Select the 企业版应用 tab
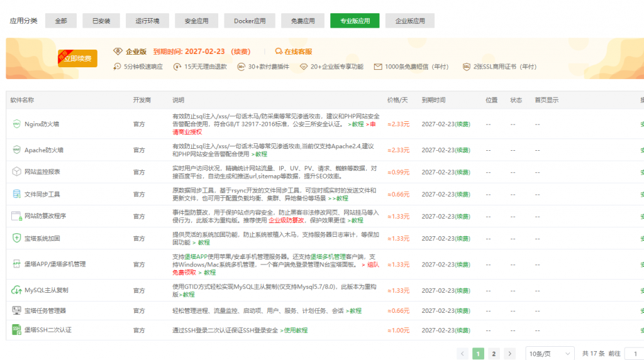The image size is (644, 360). pyautogui.click(x=410, y=21)
